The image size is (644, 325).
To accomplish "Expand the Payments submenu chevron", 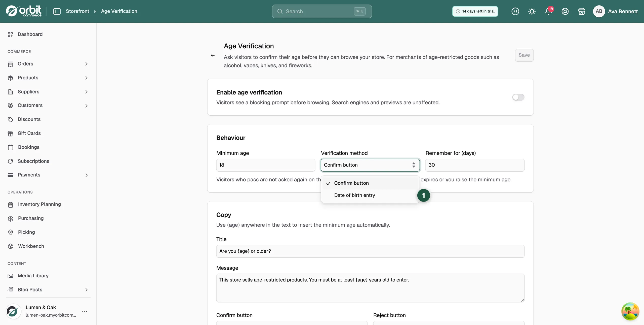I will tap(86, 175).
